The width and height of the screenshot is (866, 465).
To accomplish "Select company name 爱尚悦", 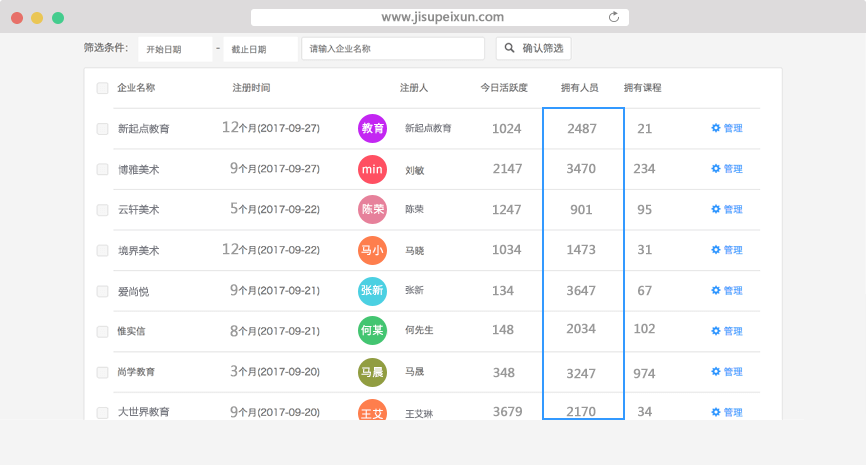I will [133, 292].
